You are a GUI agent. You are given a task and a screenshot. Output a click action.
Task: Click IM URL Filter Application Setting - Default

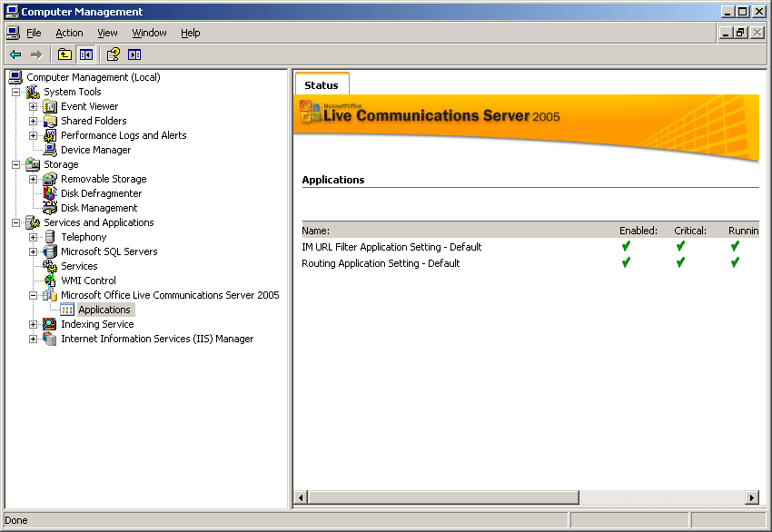coord(391,247)
